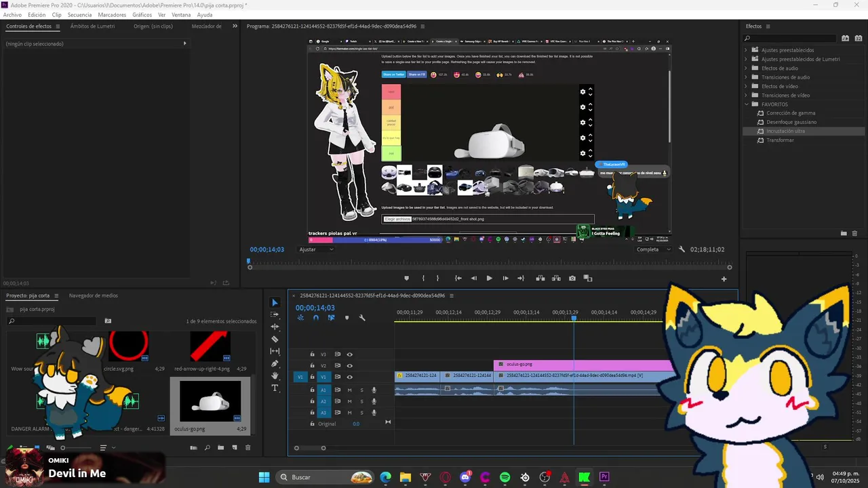Expand the Efectos de audio folder
This screenshot has width=868, height=488.
pyautogui.click(x=746, y=68)
